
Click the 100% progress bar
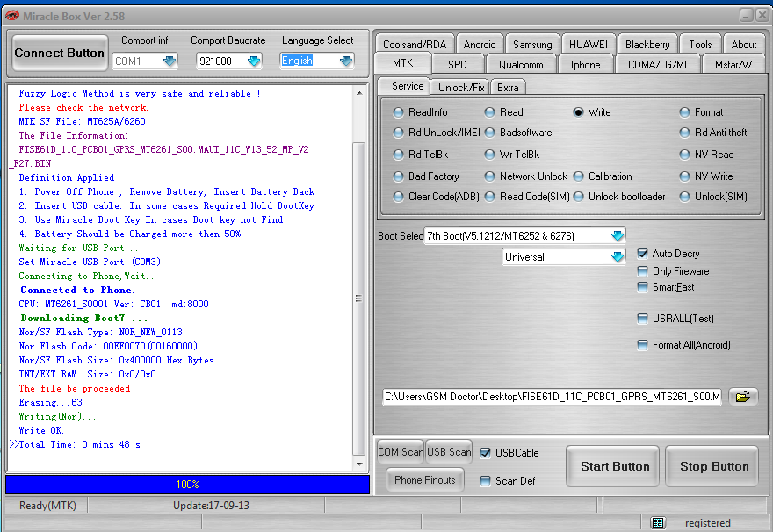(x=187, y=485)
